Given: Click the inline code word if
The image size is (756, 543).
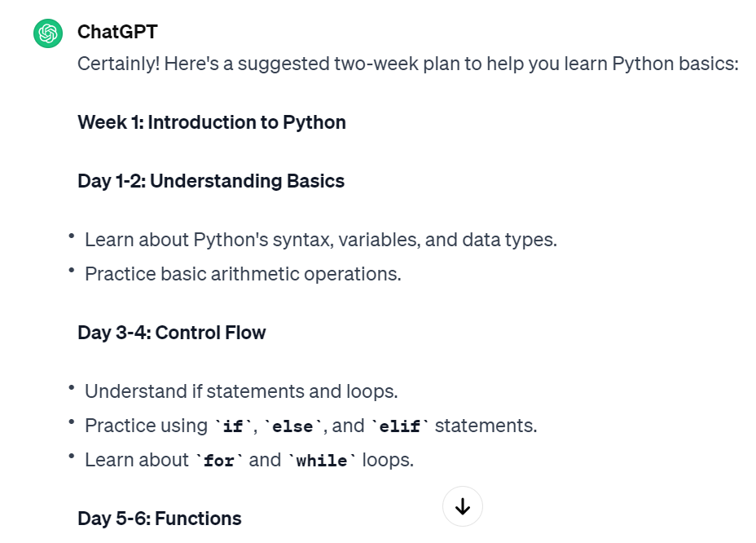Looking at the screenshot, I should (x=232, y=426).
